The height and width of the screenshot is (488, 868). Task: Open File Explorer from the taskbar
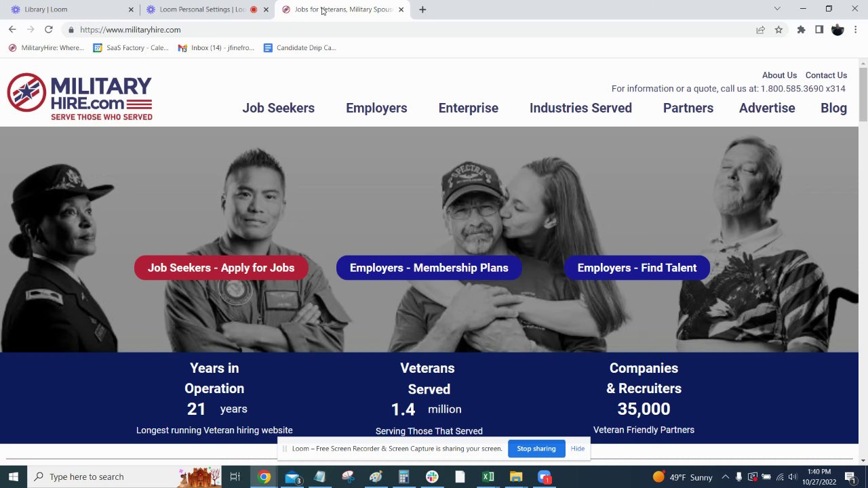pos(516,476)
